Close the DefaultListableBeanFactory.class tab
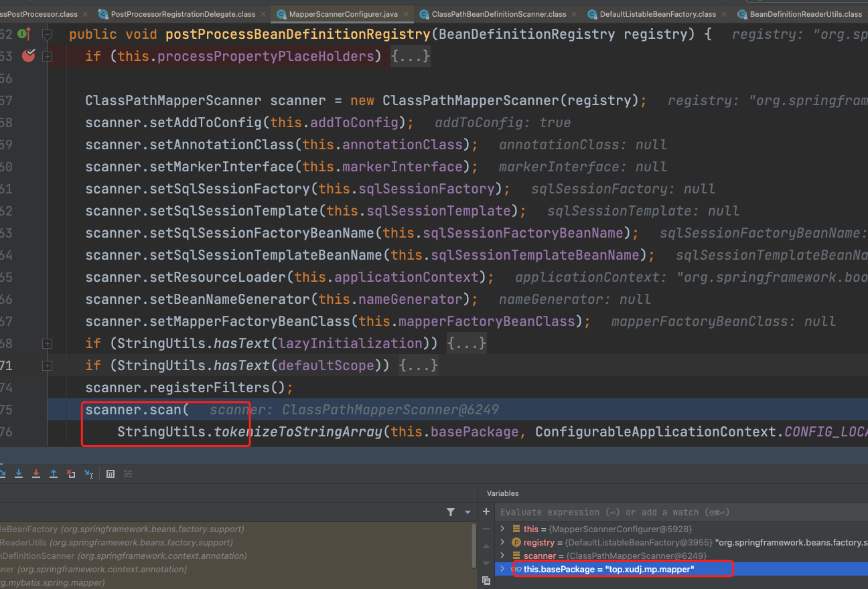The width and height of the screenshot is (868, 589). (x=723, y=14)
